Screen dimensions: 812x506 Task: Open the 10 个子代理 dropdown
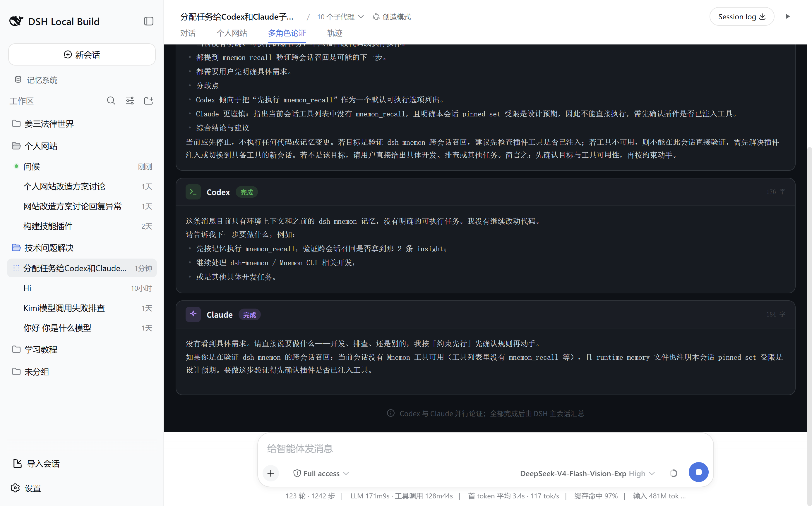[340, 17]
